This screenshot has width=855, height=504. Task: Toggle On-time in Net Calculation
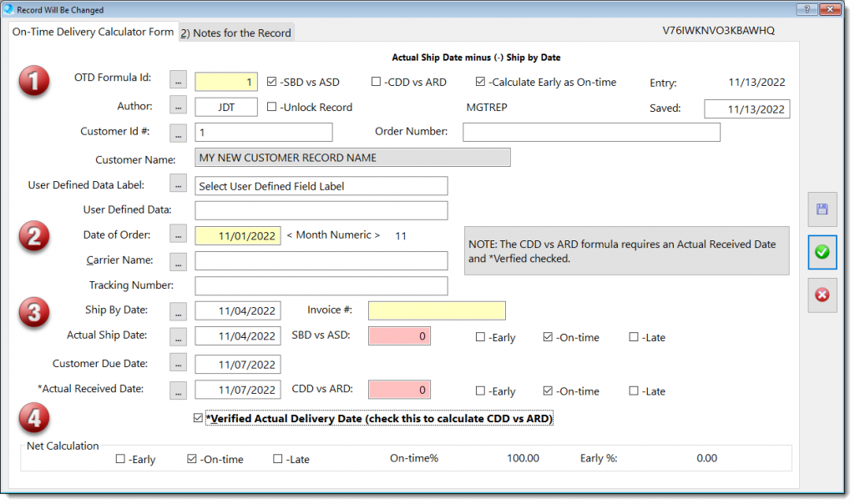(x=191, y=459)
